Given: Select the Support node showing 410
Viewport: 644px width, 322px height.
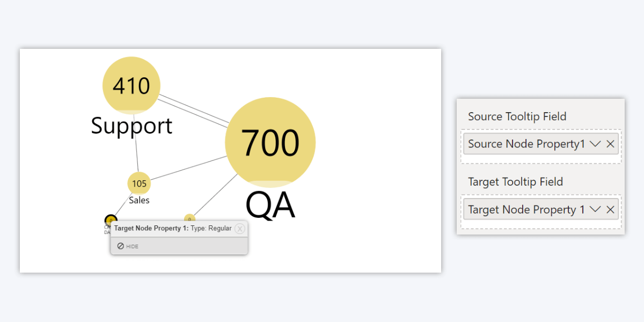Looking at the screenshot, I should tap(130, 85).
